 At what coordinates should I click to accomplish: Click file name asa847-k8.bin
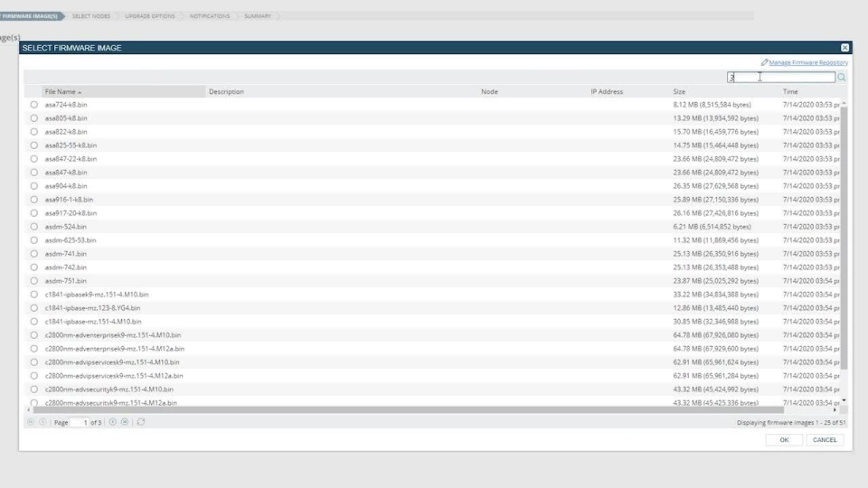point(66,172)
